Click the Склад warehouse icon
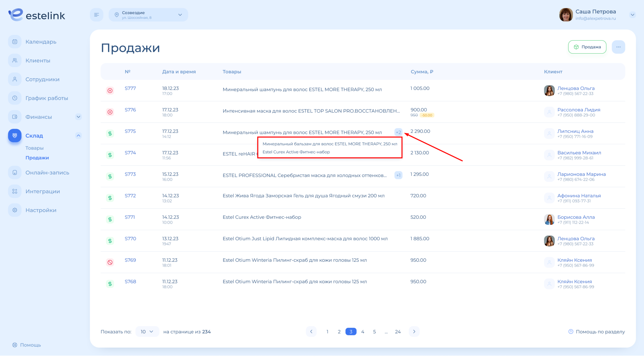Image resolution: width=644 pixels, height=357 pixels. (15, 136)
